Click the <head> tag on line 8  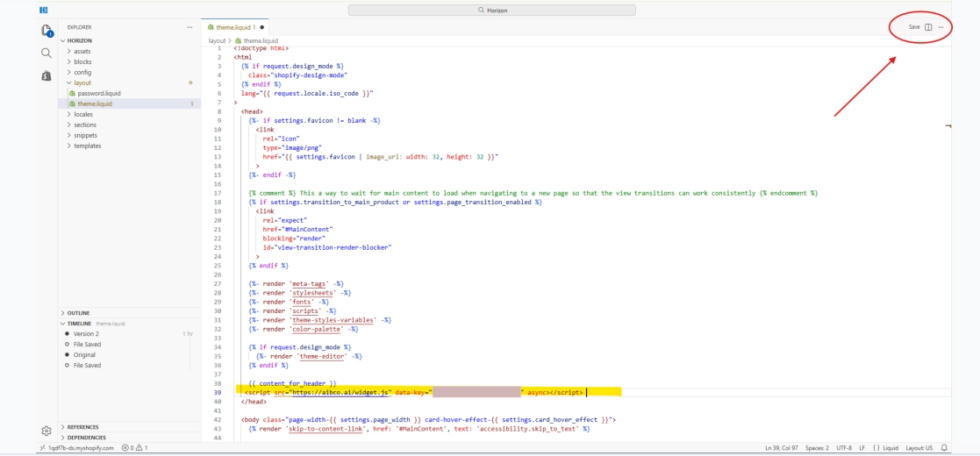click(x=252, y=112)
